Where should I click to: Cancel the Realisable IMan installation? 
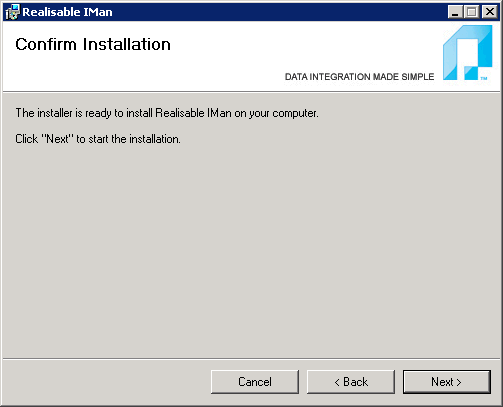255,382
